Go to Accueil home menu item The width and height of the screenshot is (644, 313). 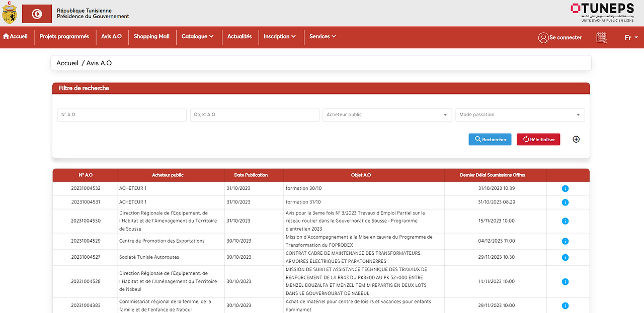coord(15,37)
